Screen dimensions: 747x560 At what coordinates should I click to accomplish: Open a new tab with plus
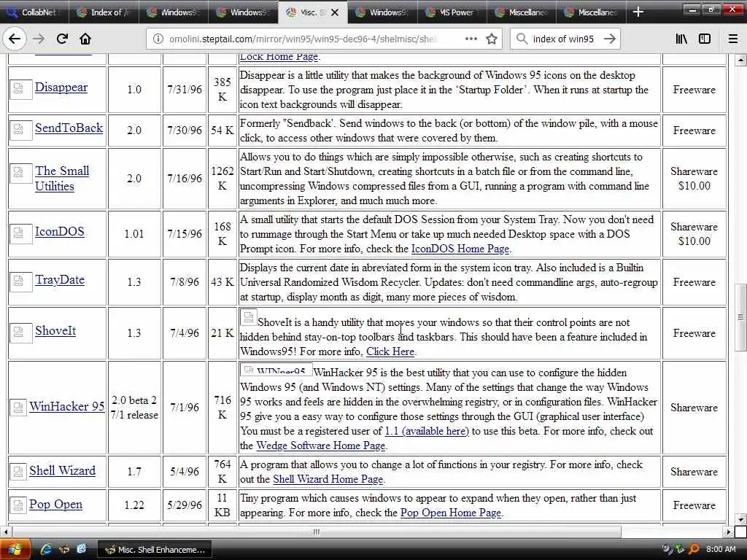pos(638,12)
